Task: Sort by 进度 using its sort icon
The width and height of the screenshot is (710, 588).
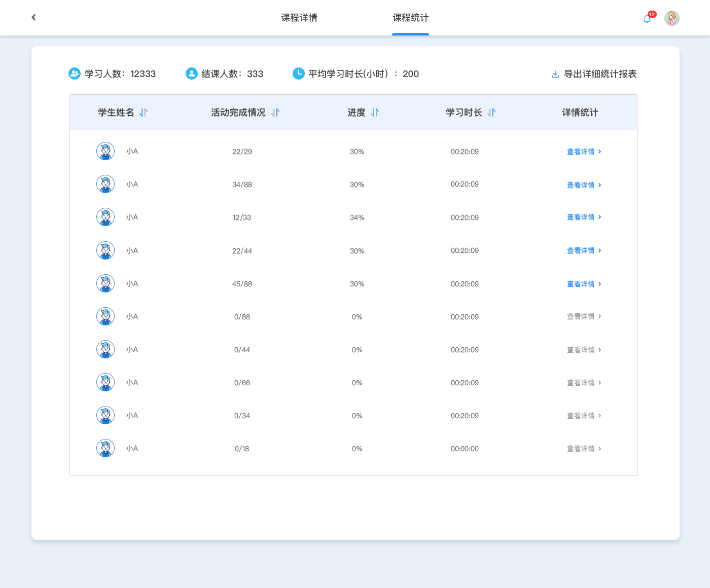Action: click(x=375, y=113)
